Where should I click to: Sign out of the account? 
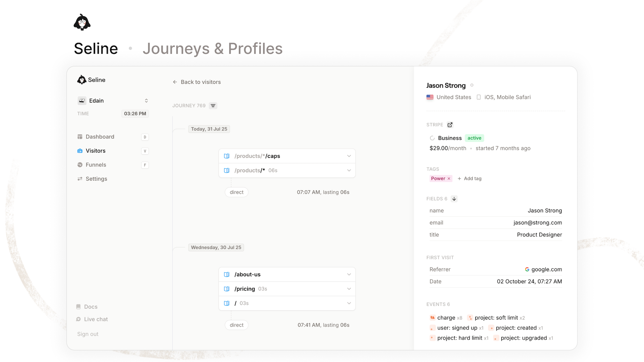click(88, 334)
